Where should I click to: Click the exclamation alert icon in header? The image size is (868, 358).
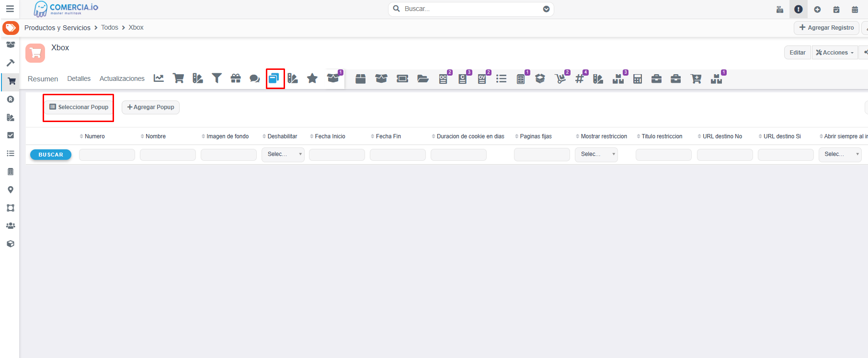[x=799, y=9]
